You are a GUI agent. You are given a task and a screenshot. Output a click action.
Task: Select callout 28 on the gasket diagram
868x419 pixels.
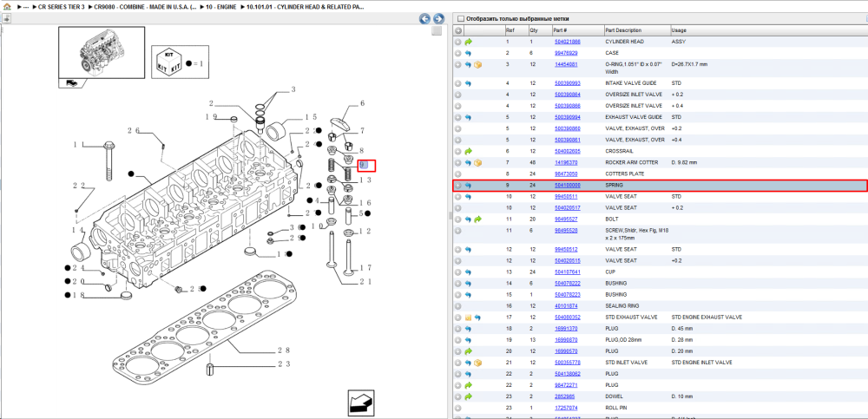click(284, 350)
